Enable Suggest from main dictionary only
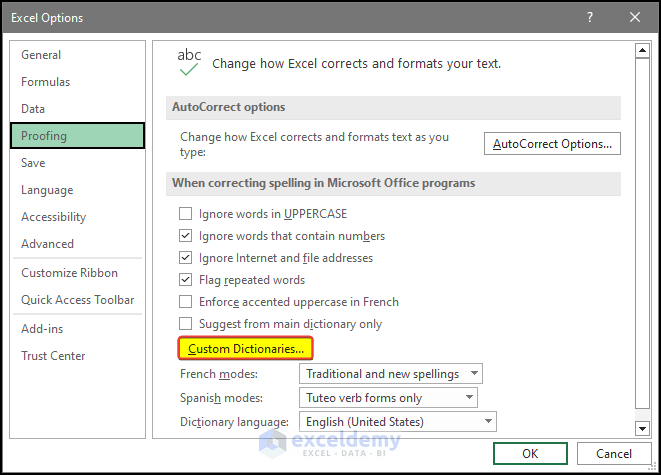The width and height of the screenshot is (661, 475). click(185, 324)
